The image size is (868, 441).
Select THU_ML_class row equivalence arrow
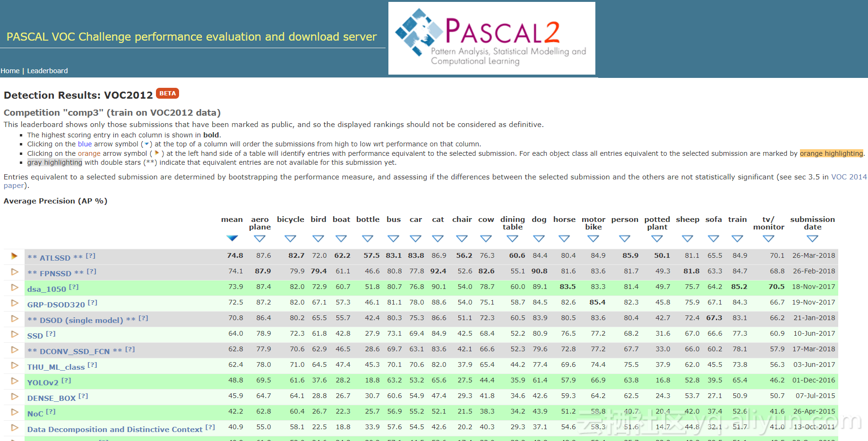click(14, 365)
